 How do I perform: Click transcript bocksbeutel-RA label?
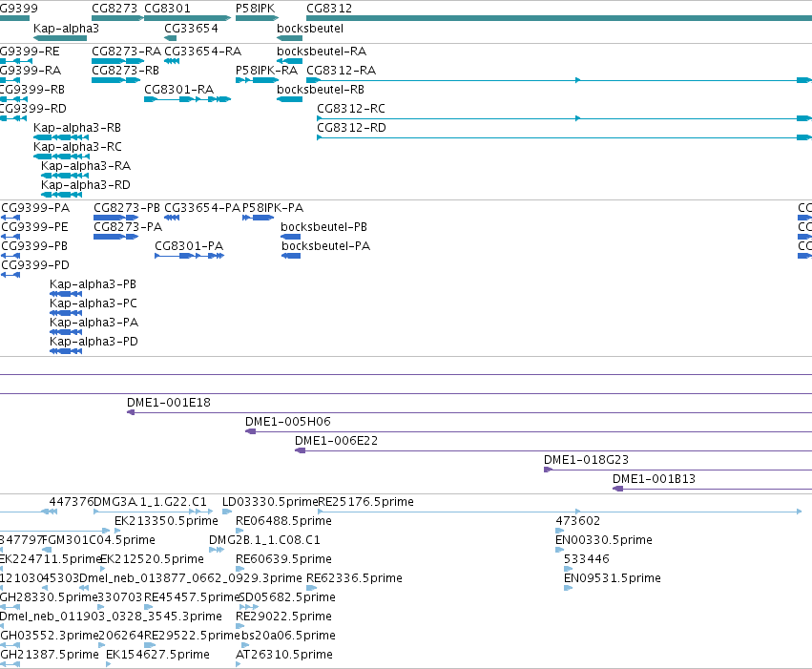pos(322,51)
